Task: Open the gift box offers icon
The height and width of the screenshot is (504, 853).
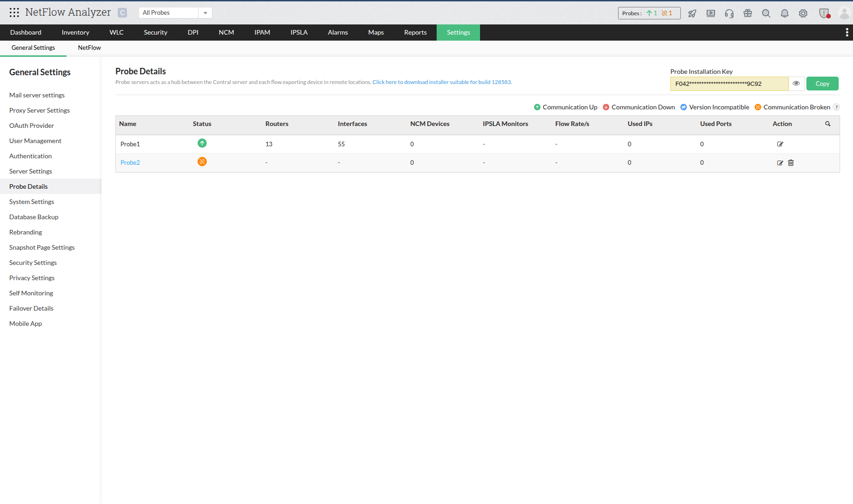Action: click(747, 13)
